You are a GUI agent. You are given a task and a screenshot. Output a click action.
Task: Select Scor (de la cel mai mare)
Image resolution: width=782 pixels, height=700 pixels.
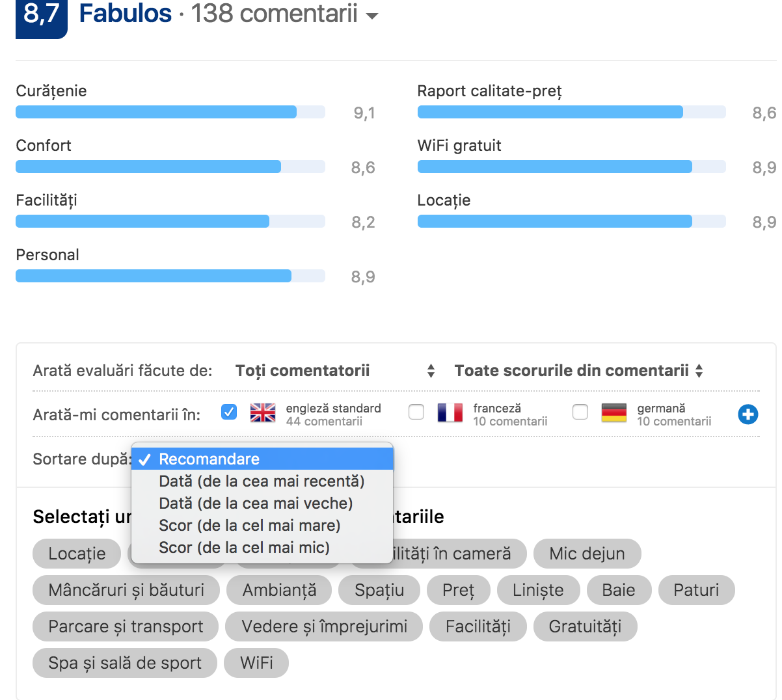[x=249, y=526]
